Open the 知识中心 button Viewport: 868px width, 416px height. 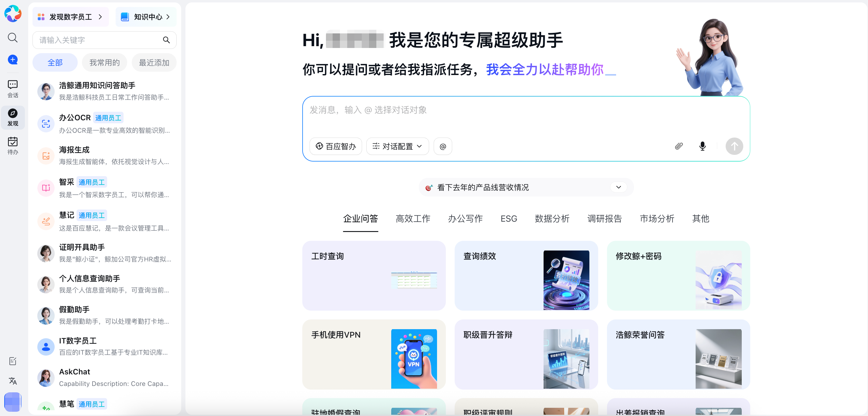coord(146,17)
